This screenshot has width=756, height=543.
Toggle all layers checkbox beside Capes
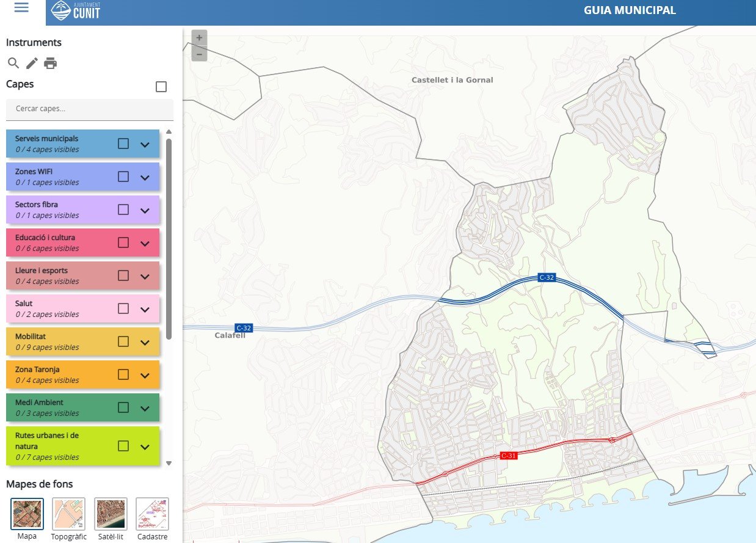point(161,87)
